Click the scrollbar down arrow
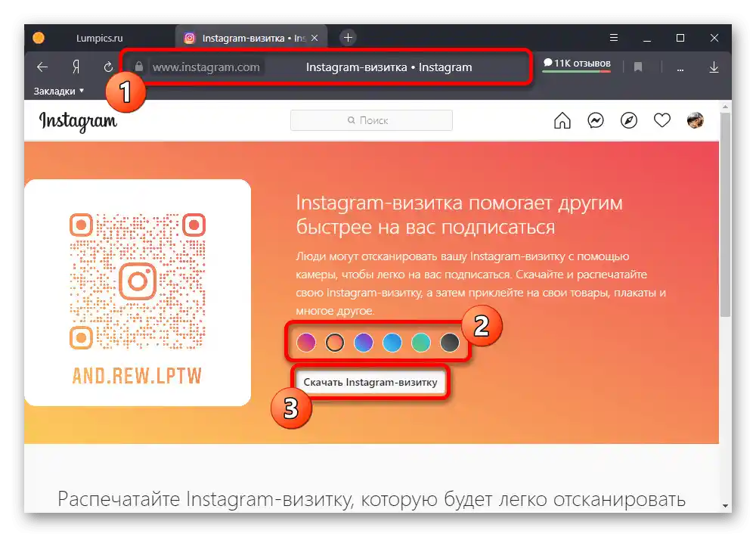Screen dimensions: 756x537 (725, 506)
